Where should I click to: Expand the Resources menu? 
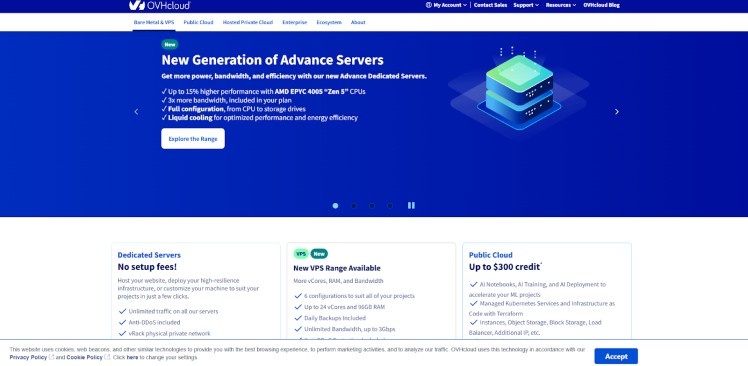[561, 5]
